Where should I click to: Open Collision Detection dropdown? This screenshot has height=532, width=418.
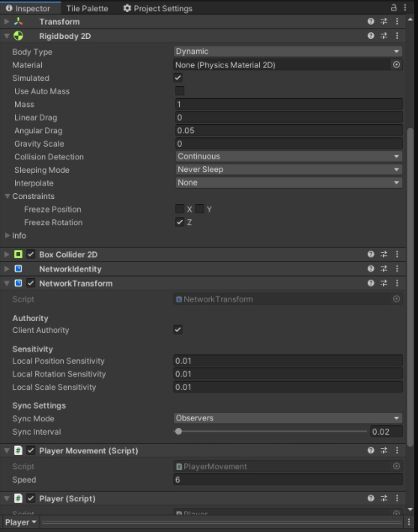289,156
